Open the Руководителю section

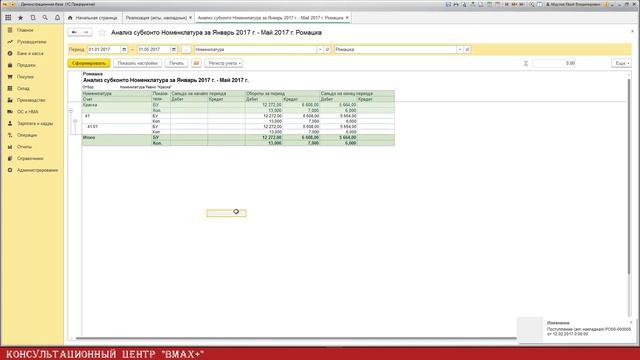pyautogui.click(x=31, y=42)
